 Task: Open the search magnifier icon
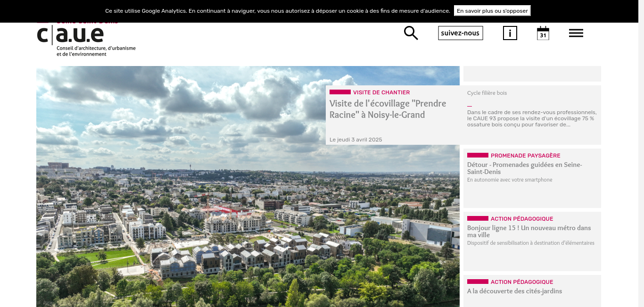coord(411,33)
